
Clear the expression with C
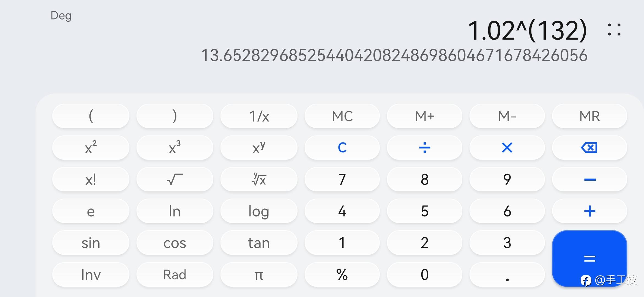coord(342,148)
